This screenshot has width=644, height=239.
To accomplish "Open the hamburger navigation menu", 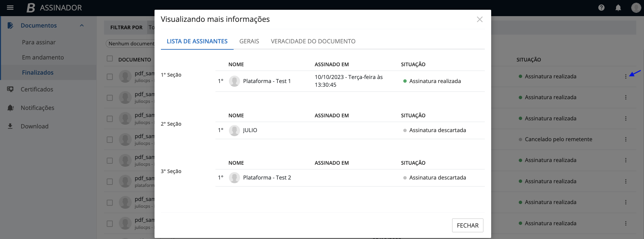I will coord(10,8).
